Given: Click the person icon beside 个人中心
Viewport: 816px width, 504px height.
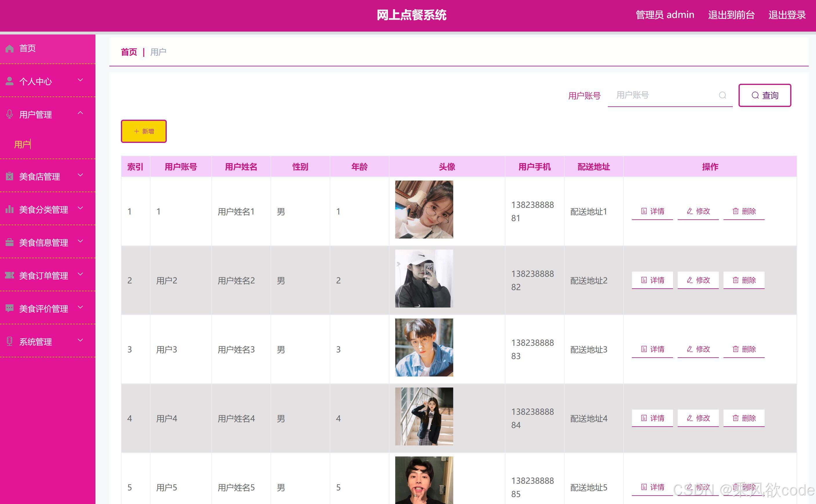Looking at the screenshot, I should click(9, 81).
